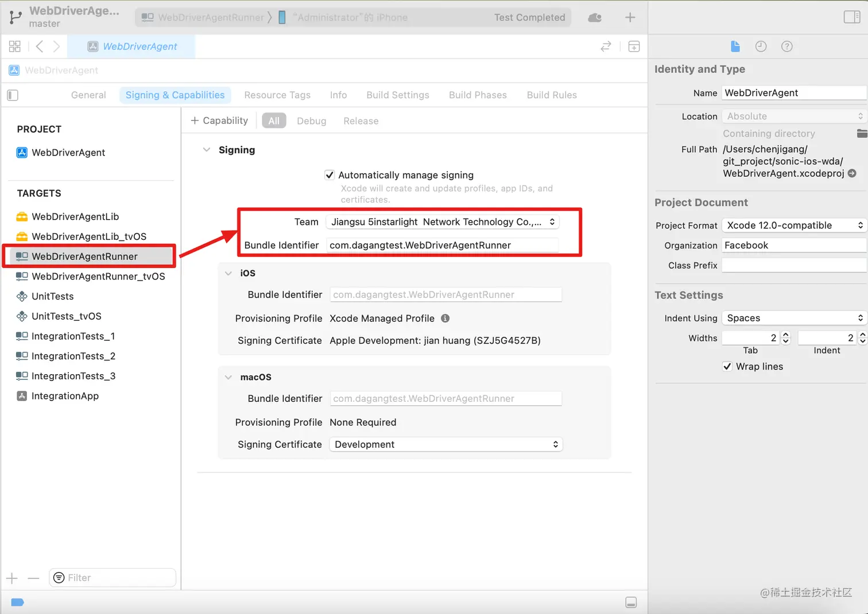Open the Project Format dropdown

[794, 226]
